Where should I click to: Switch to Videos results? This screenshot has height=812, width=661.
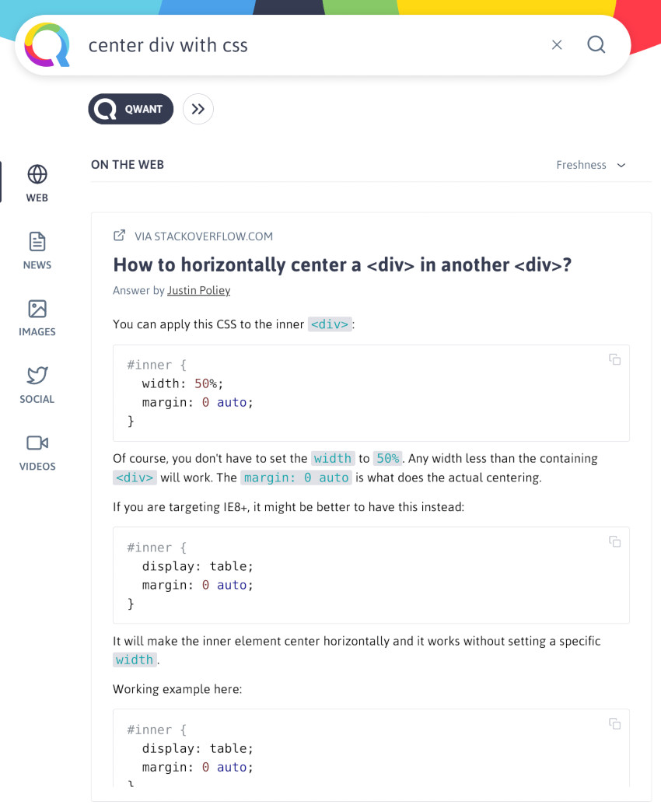tap(37, 453)
